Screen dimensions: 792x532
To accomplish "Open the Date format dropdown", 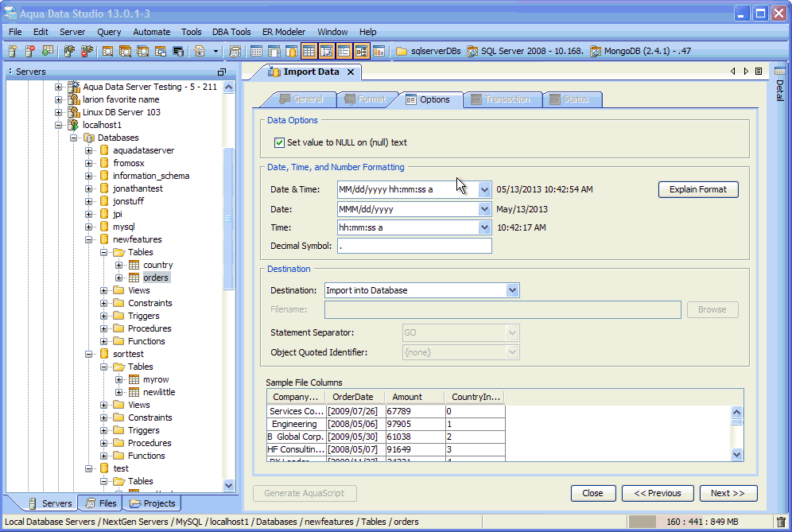I will pos(484,209).
